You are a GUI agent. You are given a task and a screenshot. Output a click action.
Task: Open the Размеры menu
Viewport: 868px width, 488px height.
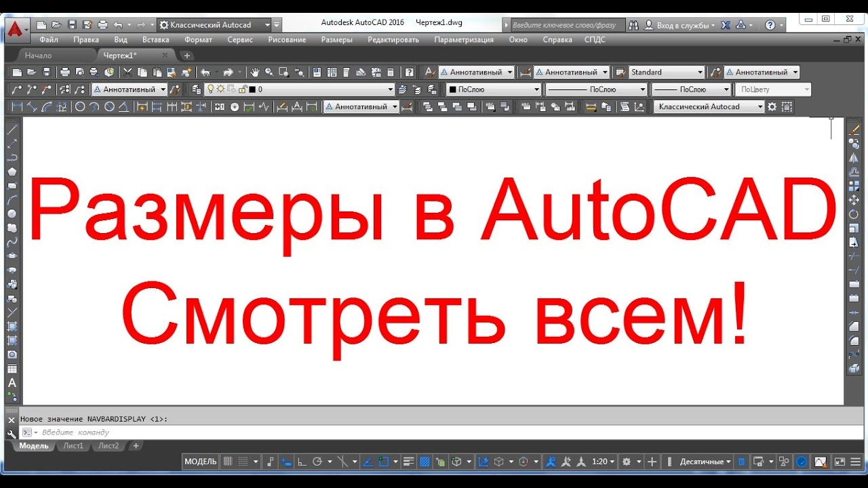tap(337, 40)
